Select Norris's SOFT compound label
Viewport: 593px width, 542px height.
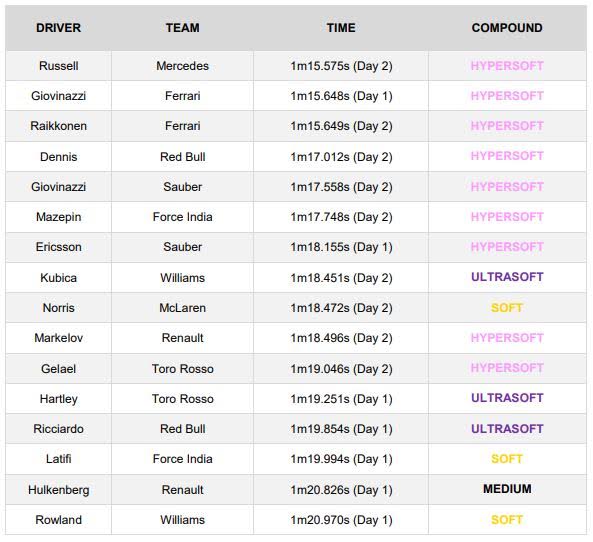[x=507, y=308]
